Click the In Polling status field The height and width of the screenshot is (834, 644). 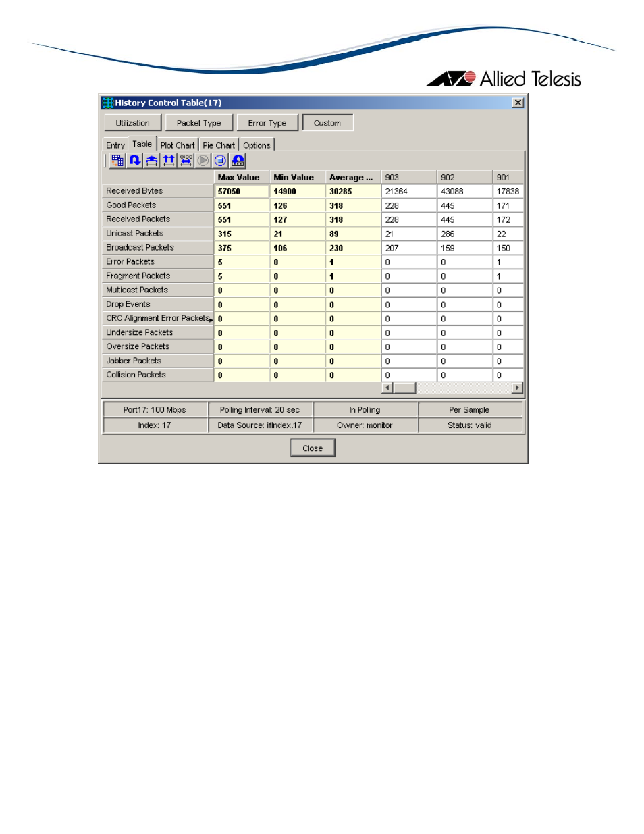[365, 410]
